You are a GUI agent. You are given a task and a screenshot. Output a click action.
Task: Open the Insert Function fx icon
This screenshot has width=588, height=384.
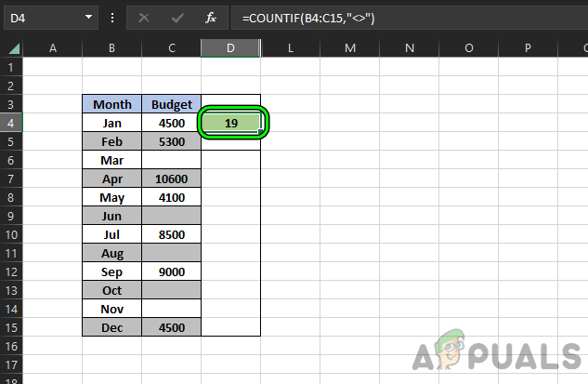(211, 18)
